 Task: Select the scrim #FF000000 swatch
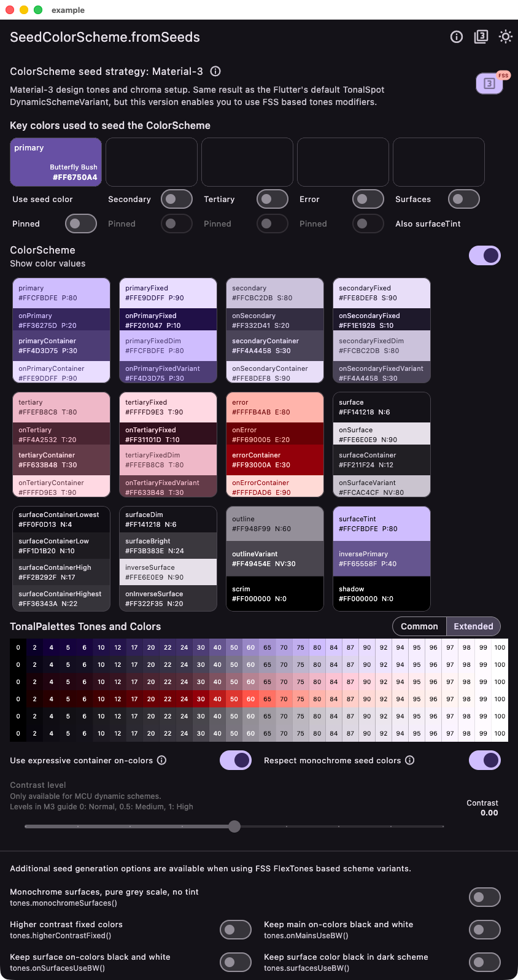[x=275, y=593]
